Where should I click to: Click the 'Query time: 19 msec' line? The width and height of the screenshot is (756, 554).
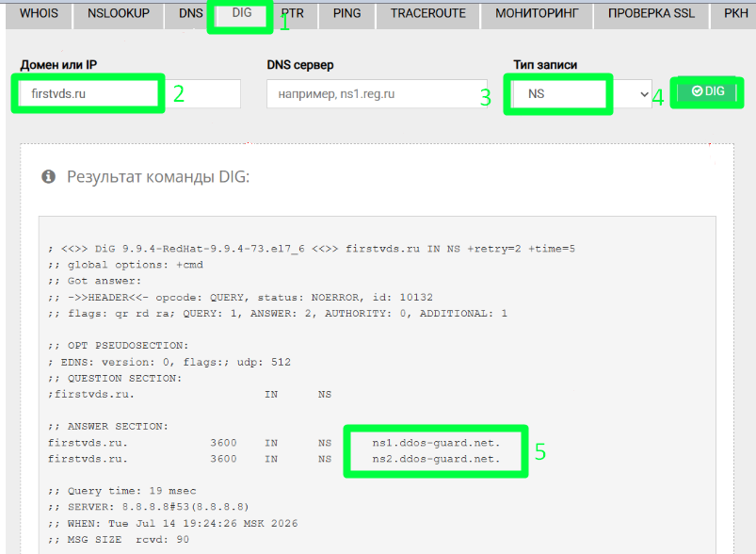pos(122,491)
